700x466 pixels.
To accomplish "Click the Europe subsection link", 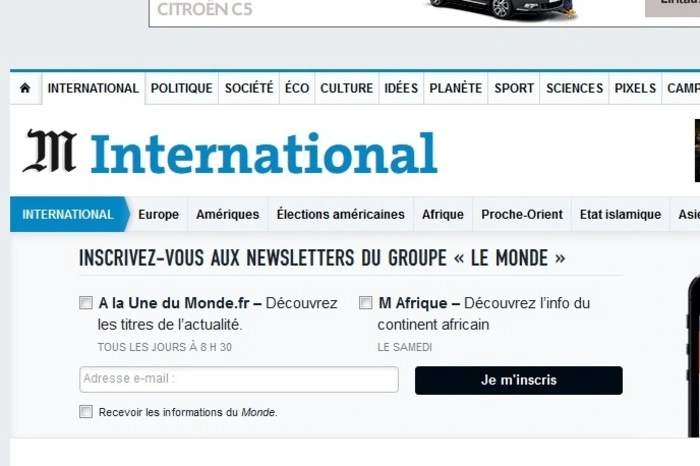I will tap(158, 214).
